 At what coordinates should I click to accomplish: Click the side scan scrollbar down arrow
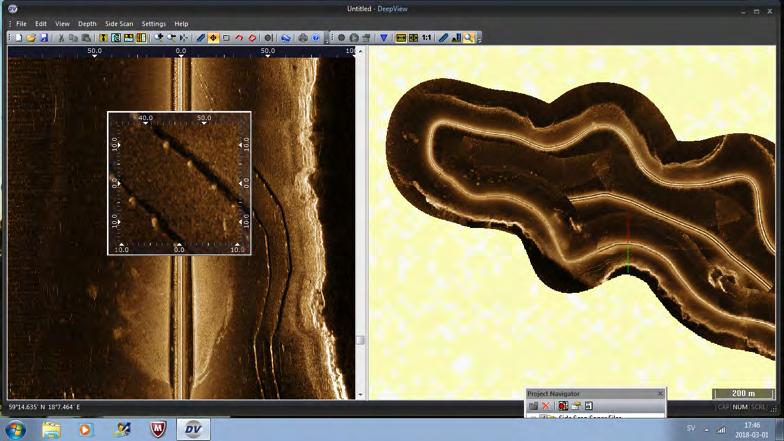pos(360,394)
